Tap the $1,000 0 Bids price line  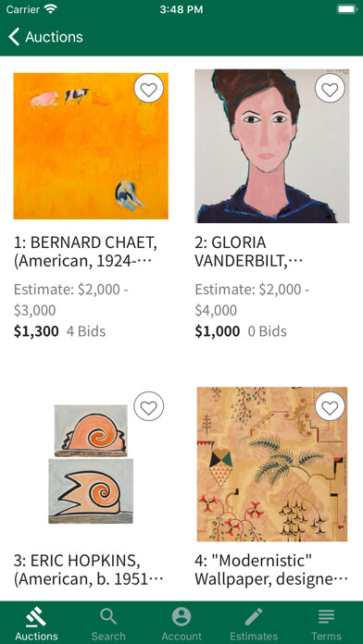[x=241, y=331]
